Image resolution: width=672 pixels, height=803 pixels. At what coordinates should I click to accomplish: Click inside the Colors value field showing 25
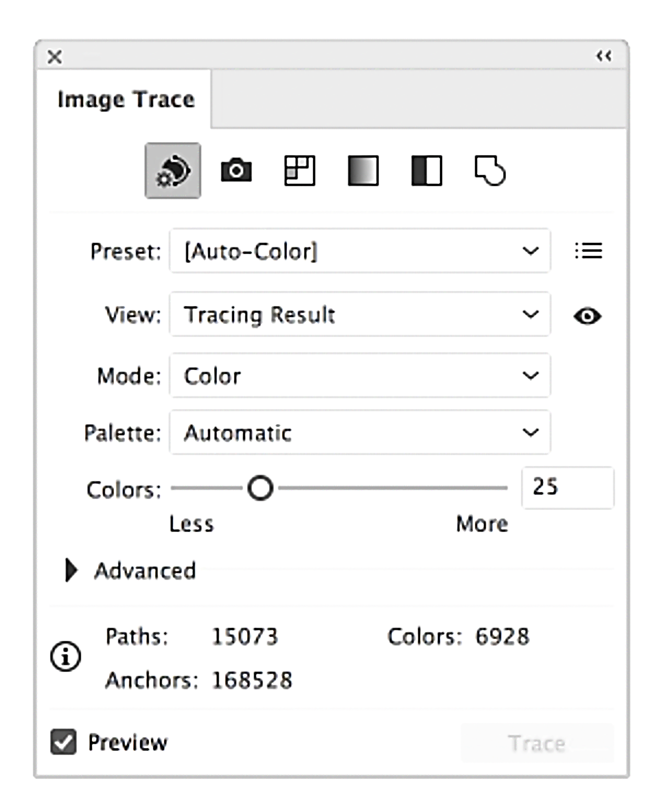point(567,487)
